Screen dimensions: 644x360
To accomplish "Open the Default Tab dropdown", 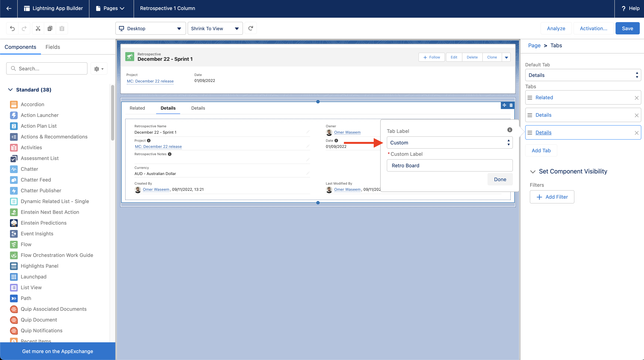I will (x=583, y=75).
